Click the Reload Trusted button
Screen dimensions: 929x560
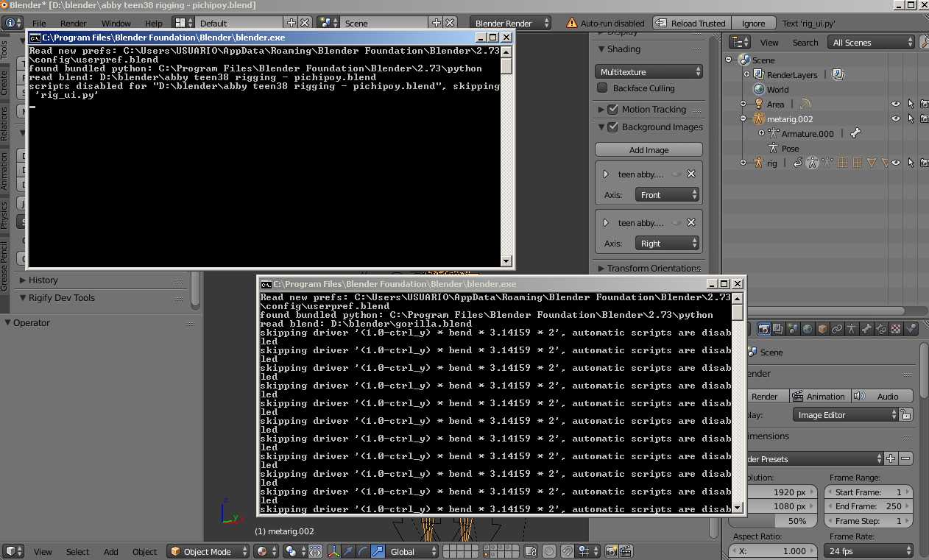click(x=692, y=24)
